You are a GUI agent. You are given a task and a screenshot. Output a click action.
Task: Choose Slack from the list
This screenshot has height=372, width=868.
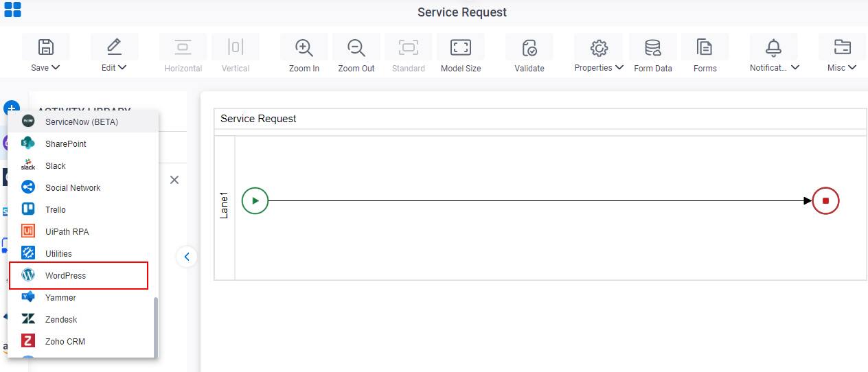click(x=83, y=165)
